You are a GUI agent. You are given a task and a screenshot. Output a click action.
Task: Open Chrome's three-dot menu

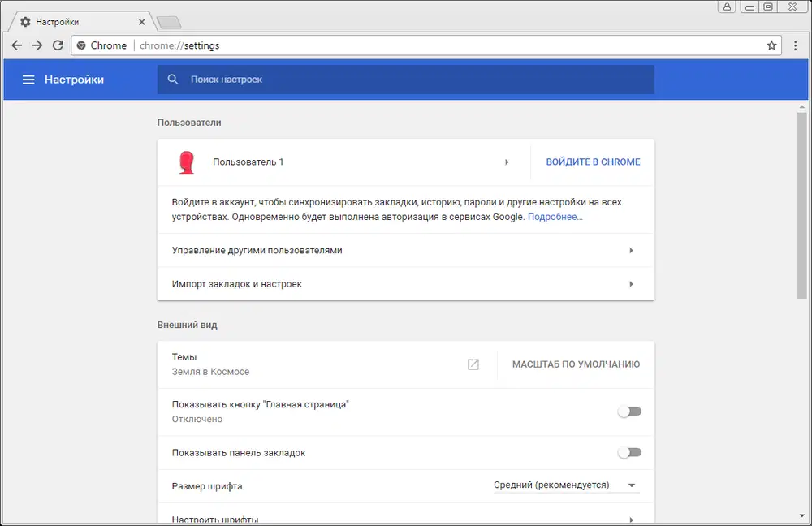795,45
